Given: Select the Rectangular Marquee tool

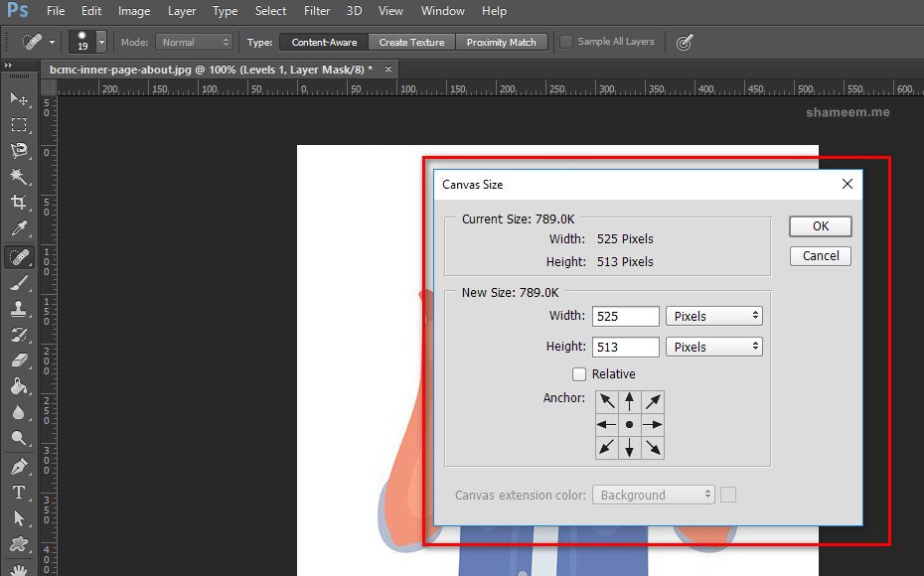Looking at the screenshot, I should (x=19, y=125).
